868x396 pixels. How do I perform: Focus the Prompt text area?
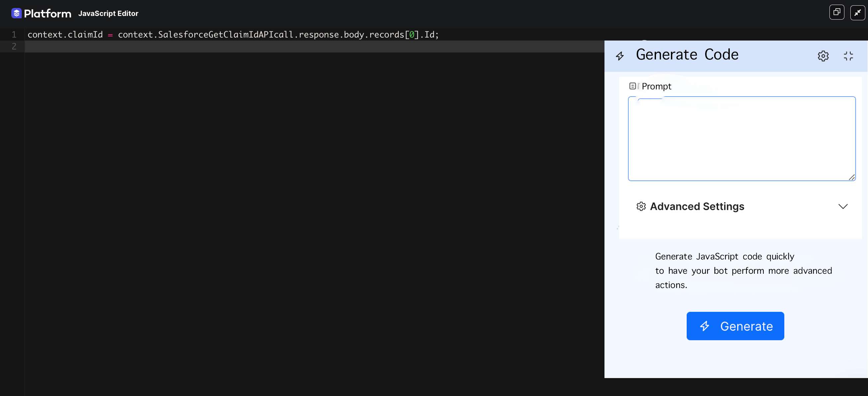[741, 139]
